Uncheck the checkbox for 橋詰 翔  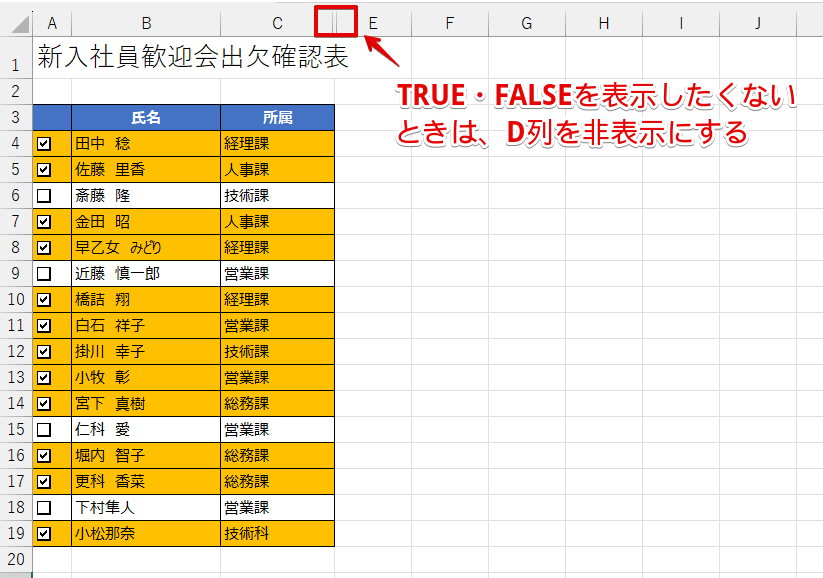coord(44,300)
